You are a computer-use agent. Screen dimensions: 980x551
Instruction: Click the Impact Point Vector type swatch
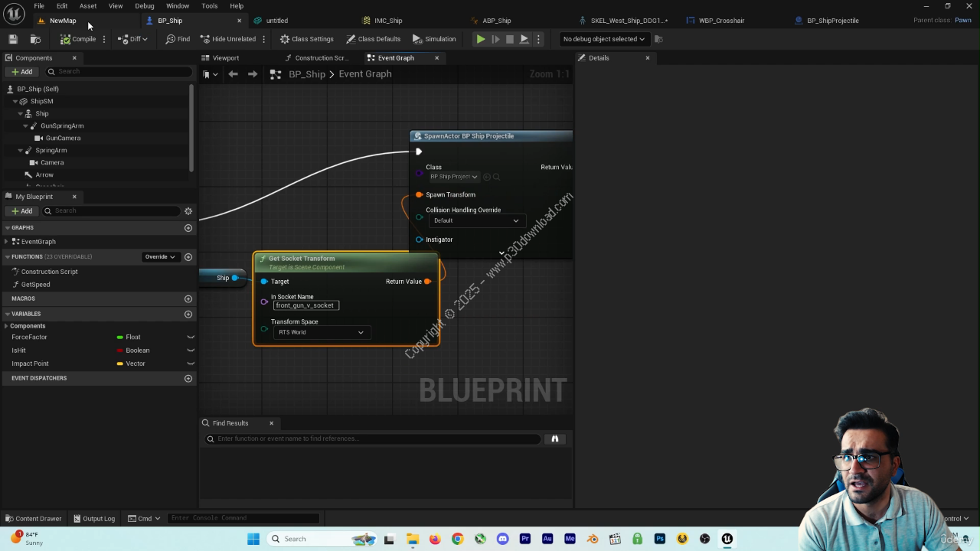tap(119, 364)
